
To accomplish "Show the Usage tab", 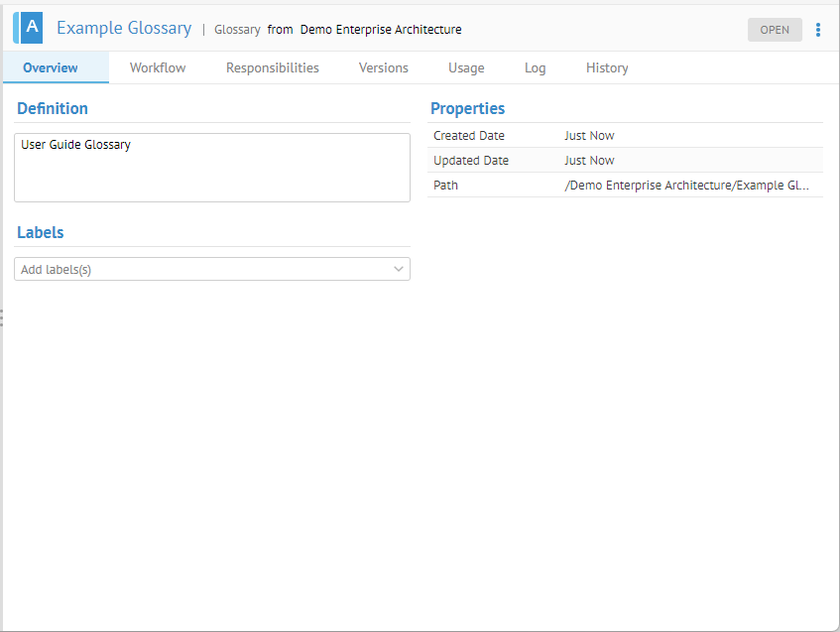I will [x=466, y=67].
